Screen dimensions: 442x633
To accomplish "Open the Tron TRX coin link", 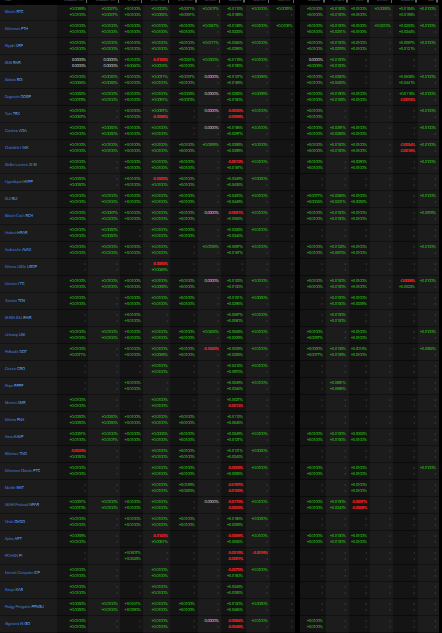I will coord(12,113).
